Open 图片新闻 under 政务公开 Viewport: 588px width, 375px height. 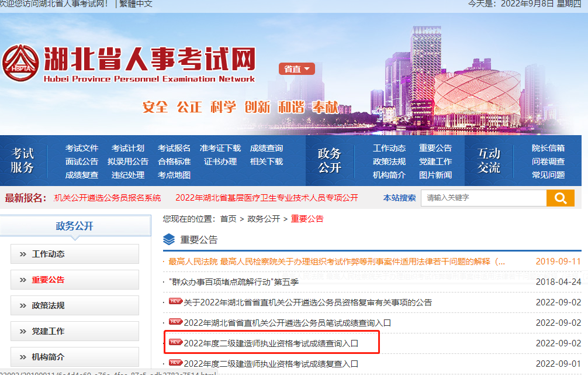coord(435,175)
